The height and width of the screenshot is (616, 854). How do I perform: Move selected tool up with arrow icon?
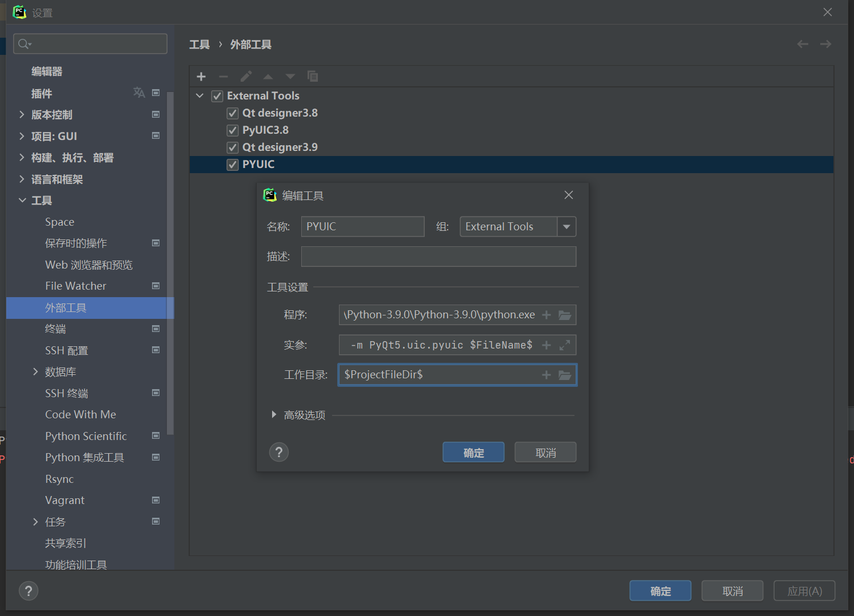268,77
